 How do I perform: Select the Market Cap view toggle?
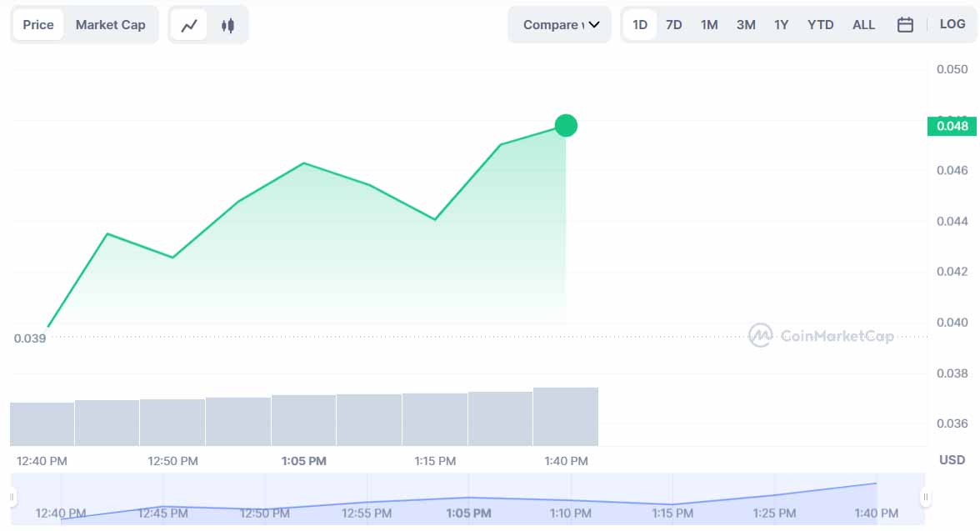click(x=111, y=25)
